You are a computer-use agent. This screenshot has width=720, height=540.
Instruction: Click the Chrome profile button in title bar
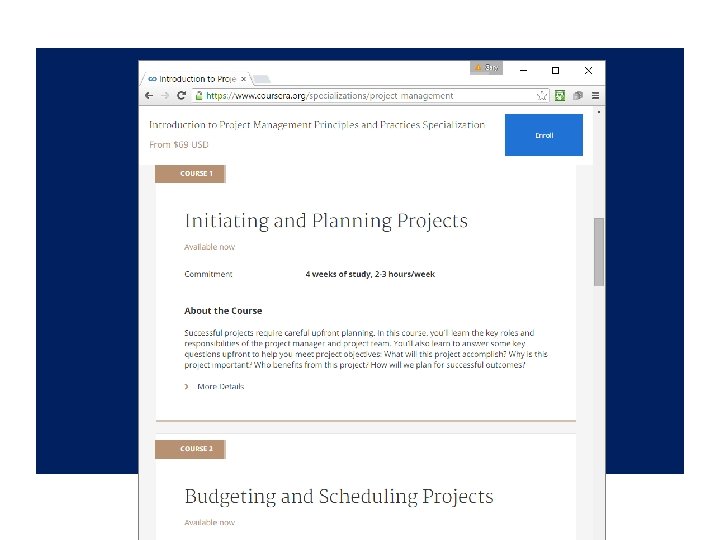[x=486, y=68]
